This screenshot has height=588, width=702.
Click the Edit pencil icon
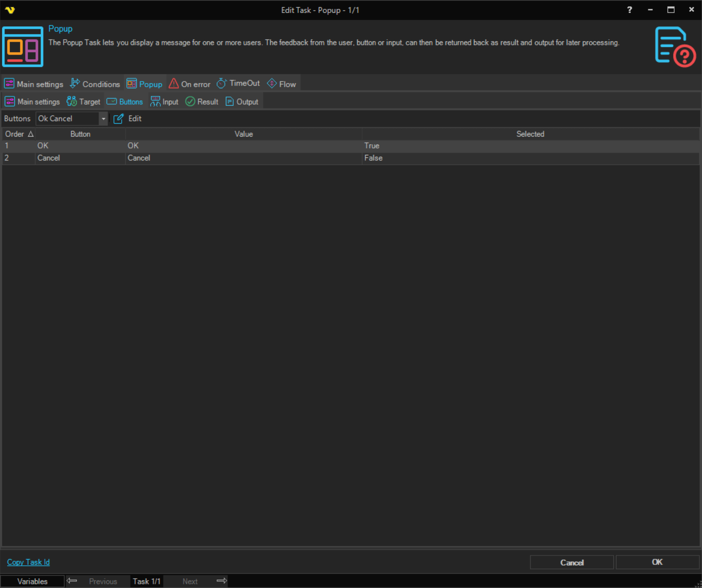(119, 119)
